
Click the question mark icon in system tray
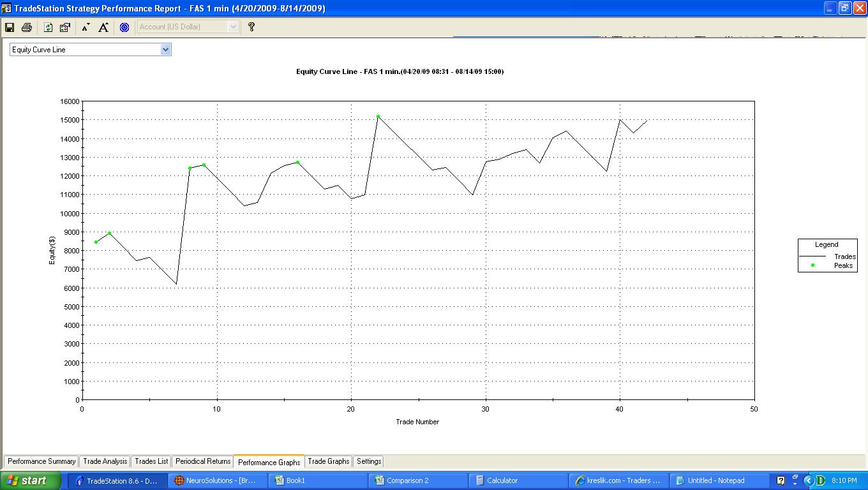tap(781, 480)
